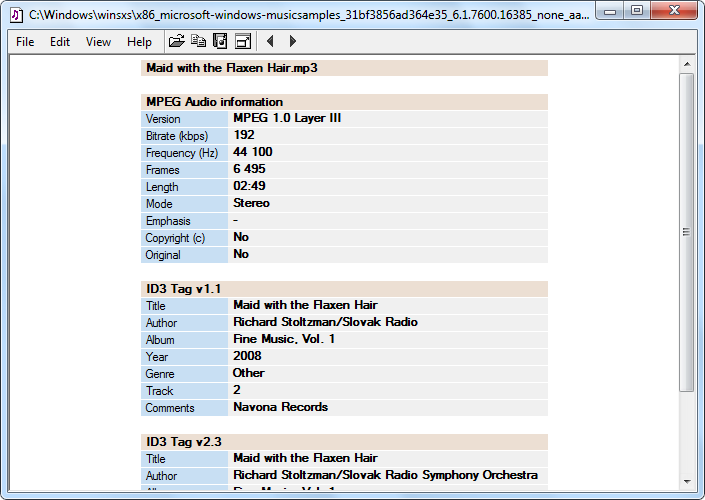Click the 'Comments' field label
The height and width of the screenshot is (500, 705).
click(x=170, y=408)
